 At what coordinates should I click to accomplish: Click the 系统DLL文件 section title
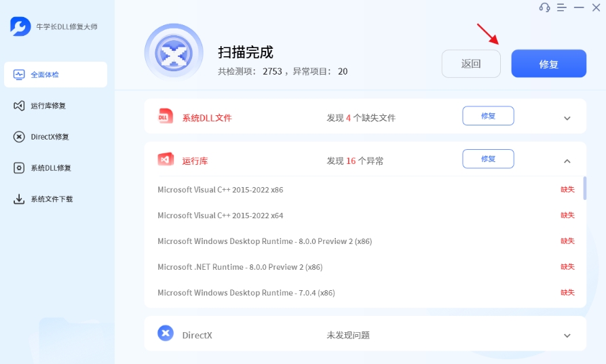[207, 118]
